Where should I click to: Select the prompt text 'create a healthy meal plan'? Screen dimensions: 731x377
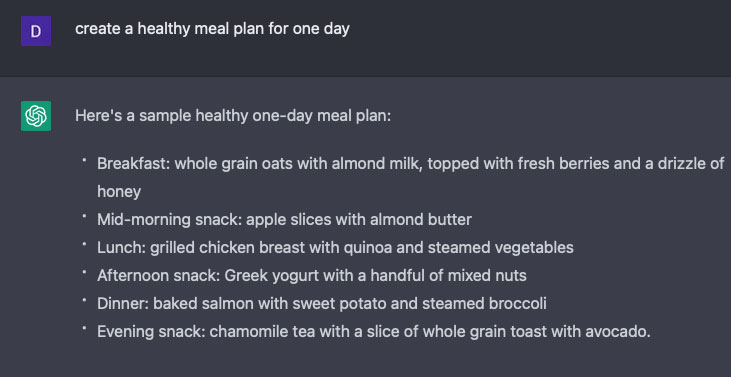pyautogui.click(x=170, y=29)
